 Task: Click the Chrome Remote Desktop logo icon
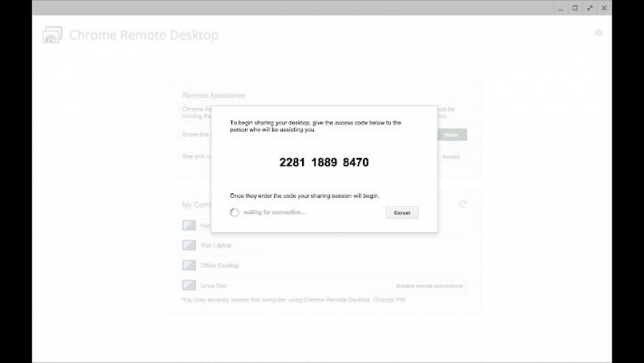click(x=52, y=35)
